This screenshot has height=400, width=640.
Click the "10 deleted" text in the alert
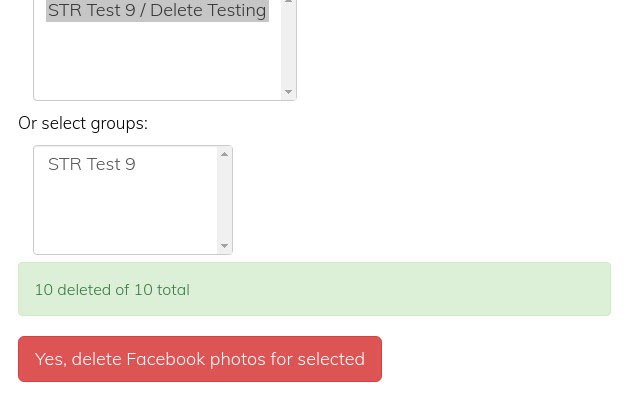click(x=73, y=290)
